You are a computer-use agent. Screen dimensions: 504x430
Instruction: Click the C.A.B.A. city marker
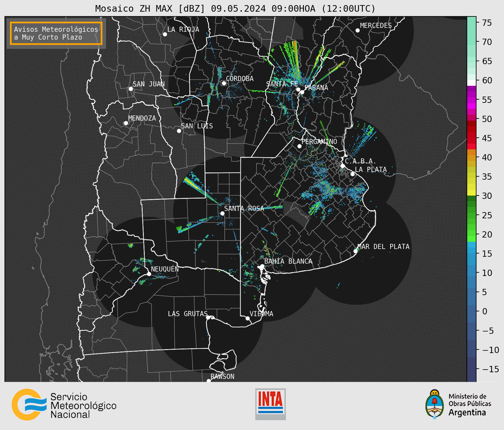point(343,166)
